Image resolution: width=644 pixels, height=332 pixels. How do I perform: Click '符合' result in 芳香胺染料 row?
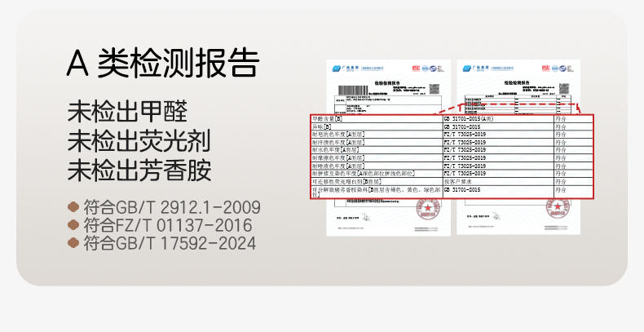click(x=561, y=190)
